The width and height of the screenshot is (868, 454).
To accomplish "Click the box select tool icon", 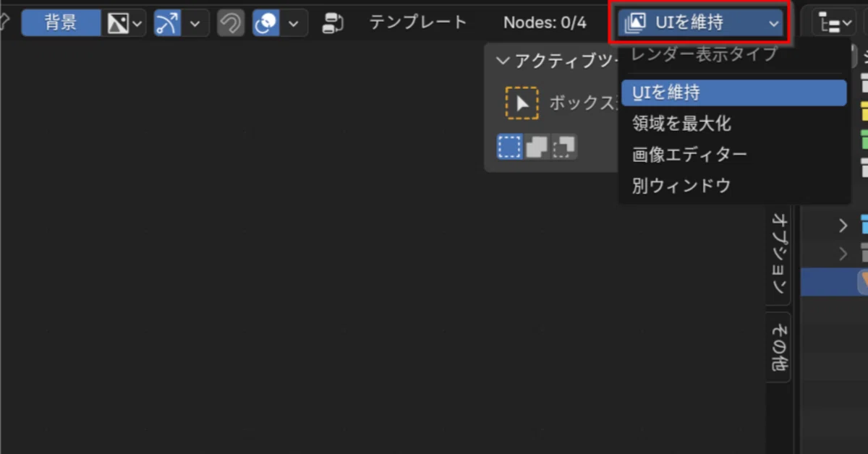I will [522, 103].
